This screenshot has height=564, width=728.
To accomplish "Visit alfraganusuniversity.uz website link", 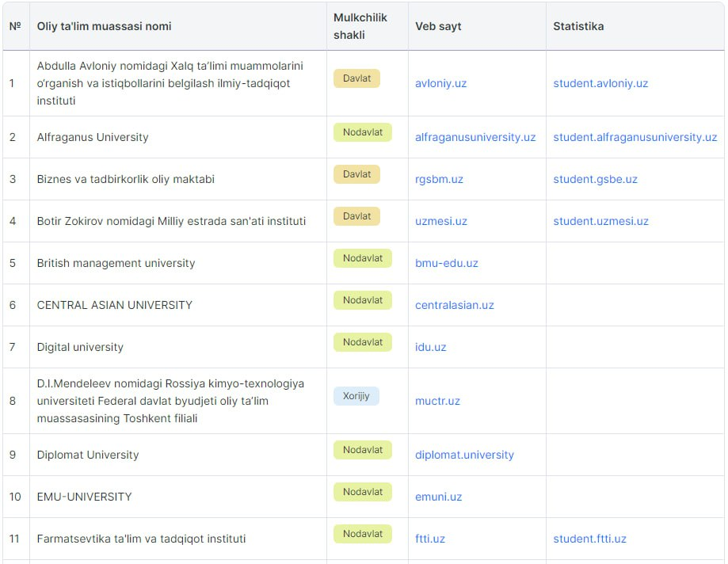I will 475,137.
